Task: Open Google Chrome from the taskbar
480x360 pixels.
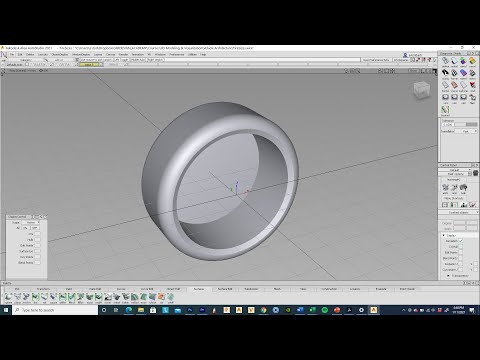Action: pos(263,310)
